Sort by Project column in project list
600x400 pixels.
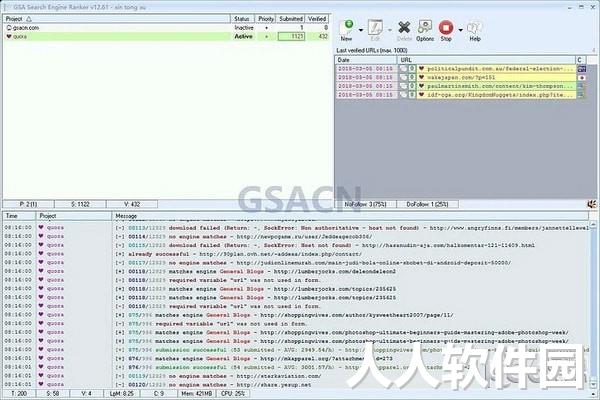pyautogui.click(x=116, y=18)
